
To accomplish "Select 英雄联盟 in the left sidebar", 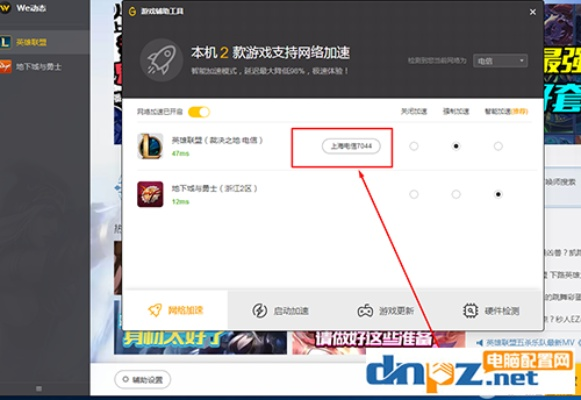I will tap(44, 42).
